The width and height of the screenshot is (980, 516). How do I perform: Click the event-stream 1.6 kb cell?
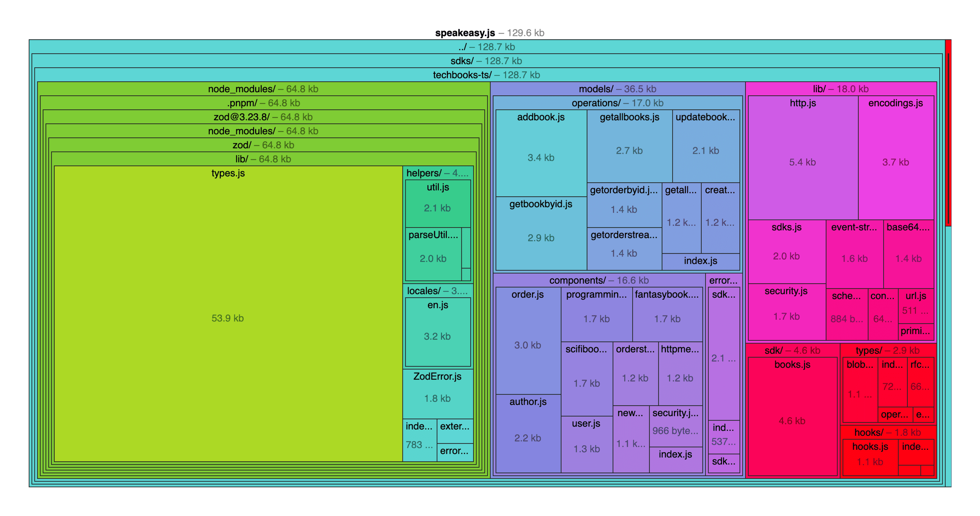pos(855,254)
